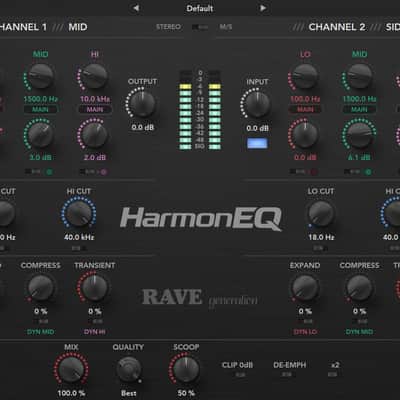Screen dimensions: 400x400
Task: Click the Channel 1 40.0 kHz hi cut value
Action: pyautogui.click(x=79, y=237)
